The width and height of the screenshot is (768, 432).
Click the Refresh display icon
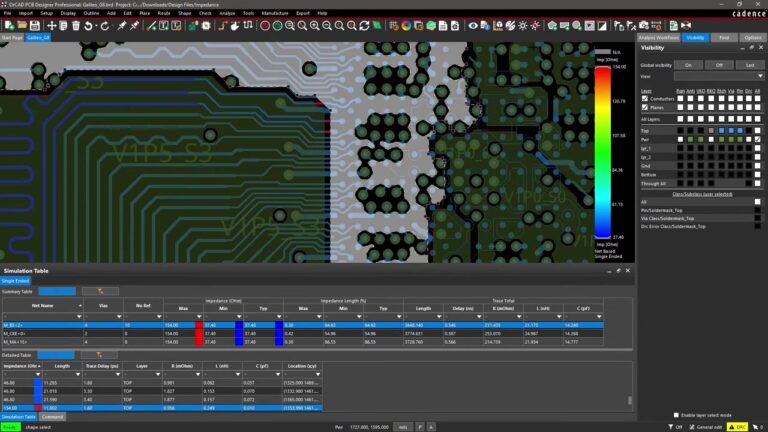(x=364, y=25)
